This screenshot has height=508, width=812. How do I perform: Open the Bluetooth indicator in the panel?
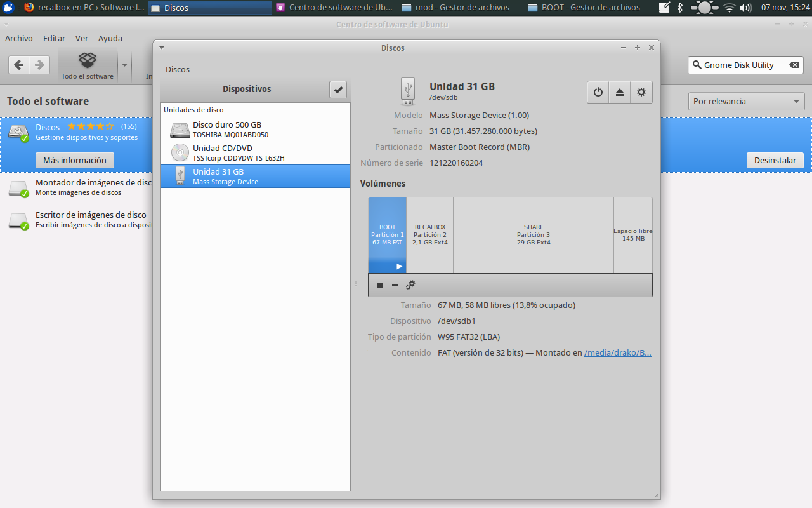(x=680, y=8)
